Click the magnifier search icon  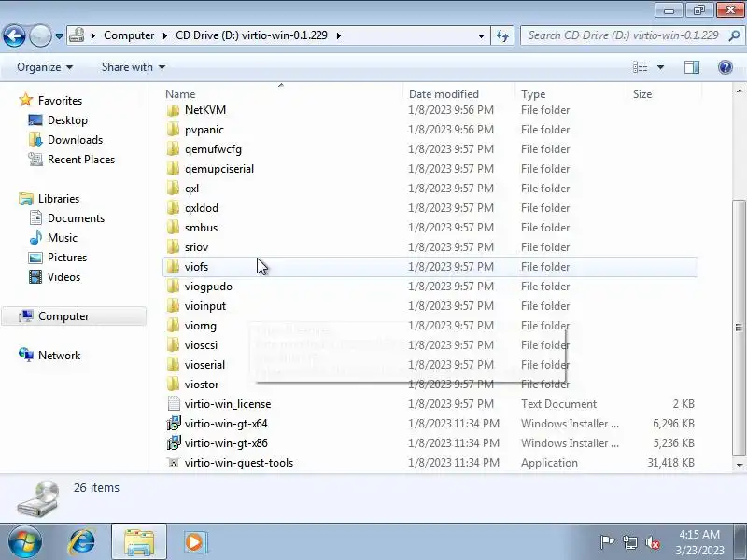[734, 35]
